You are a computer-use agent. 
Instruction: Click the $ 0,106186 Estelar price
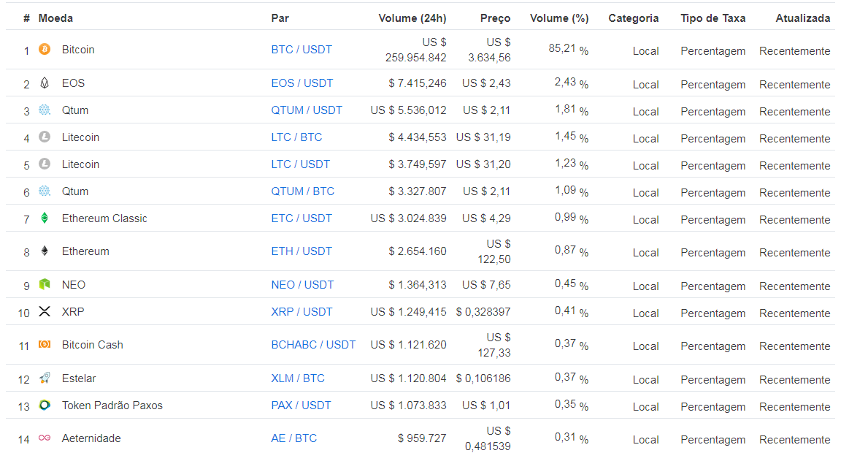pos(483,378)
